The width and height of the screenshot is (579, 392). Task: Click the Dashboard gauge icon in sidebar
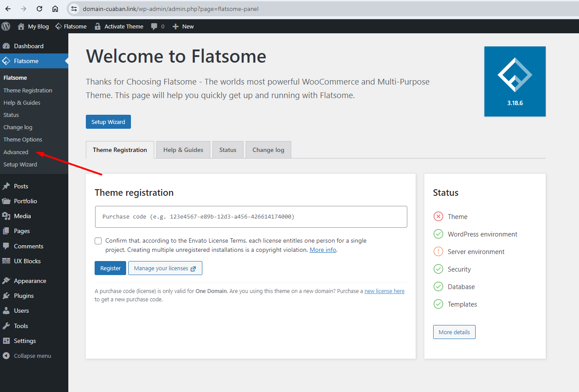[6, 46]
